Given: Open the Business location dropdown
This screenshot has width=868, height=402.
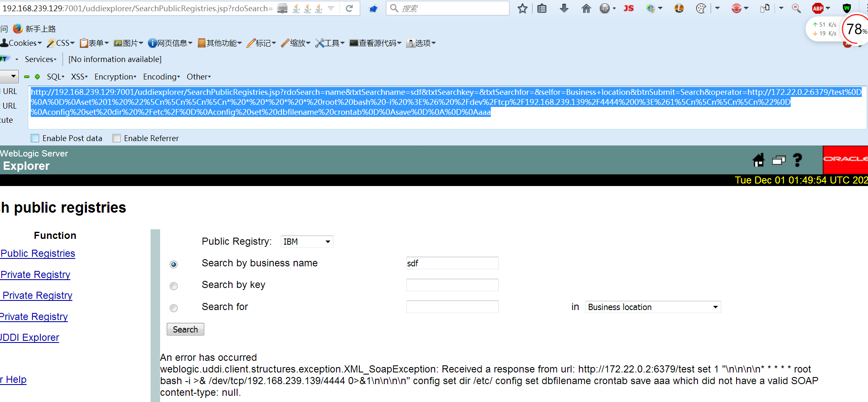Looking at the screenshot, I should (x=652, y=307).
